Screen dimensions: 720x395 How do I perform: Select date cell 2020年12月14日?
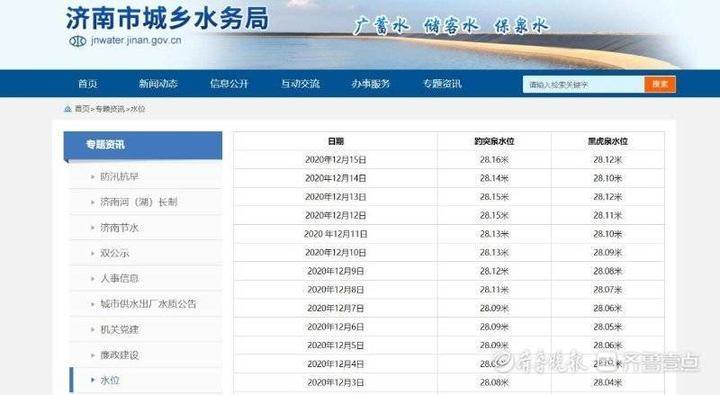pyautogui.click(x=336, y=178)
